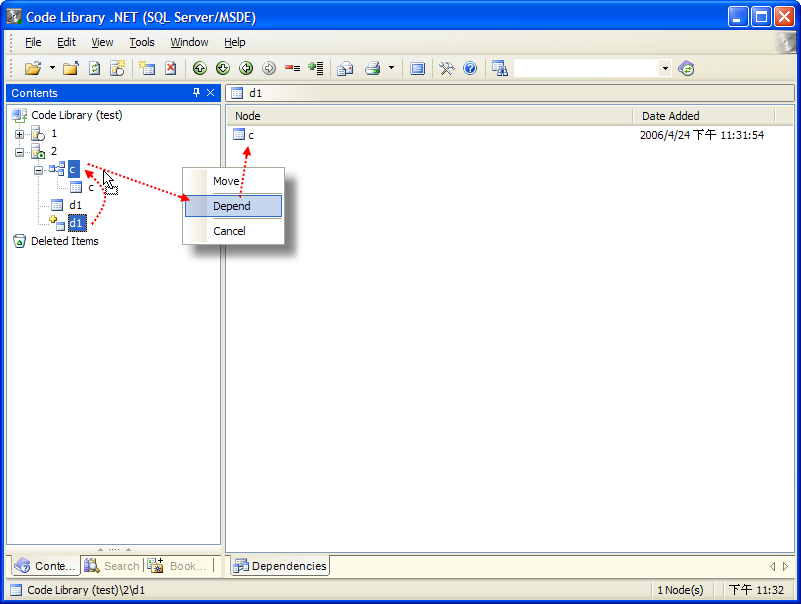Expand tree node 1
Image resolution: width=801 pixels, height=604 pixels.
[x=19, y=134]
